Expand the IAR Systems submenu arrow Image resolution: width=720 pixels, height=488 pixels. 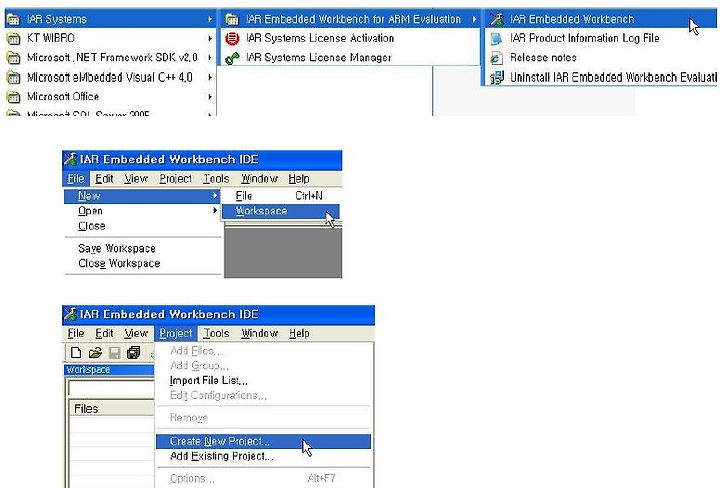210,19
